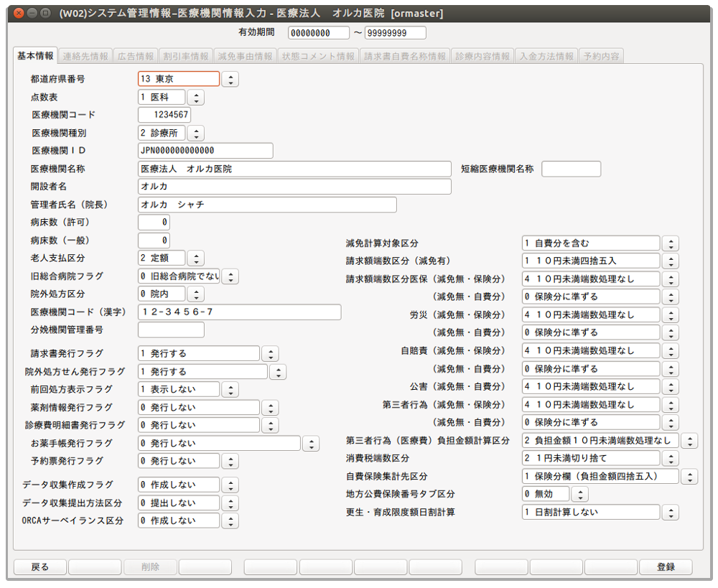Screen dimensions: 718x588
Task: Expand the 減免計算対象区分 dropdown arrow
Action: pyautogui.click(x=671, y=243)
